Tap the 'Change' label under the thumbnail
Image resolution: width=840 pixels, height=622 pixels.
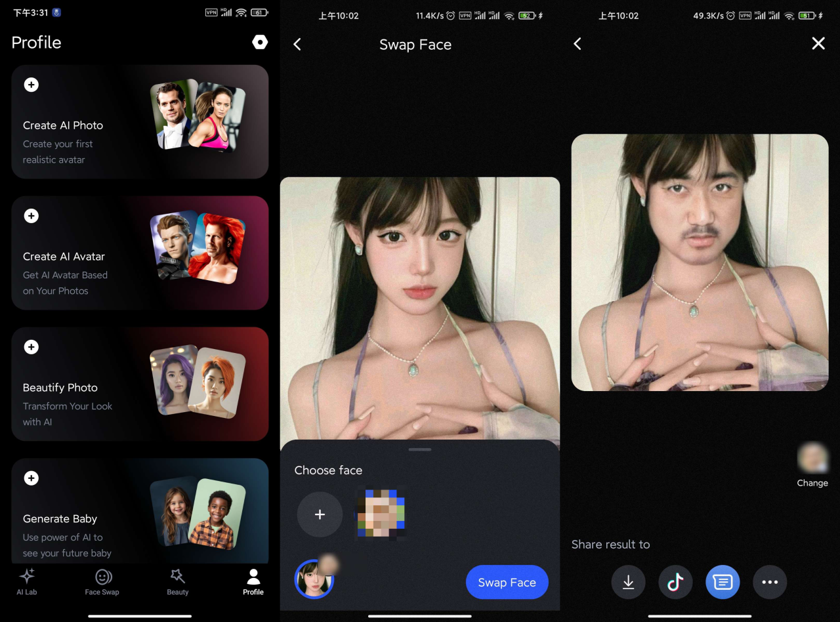[812, 483]
